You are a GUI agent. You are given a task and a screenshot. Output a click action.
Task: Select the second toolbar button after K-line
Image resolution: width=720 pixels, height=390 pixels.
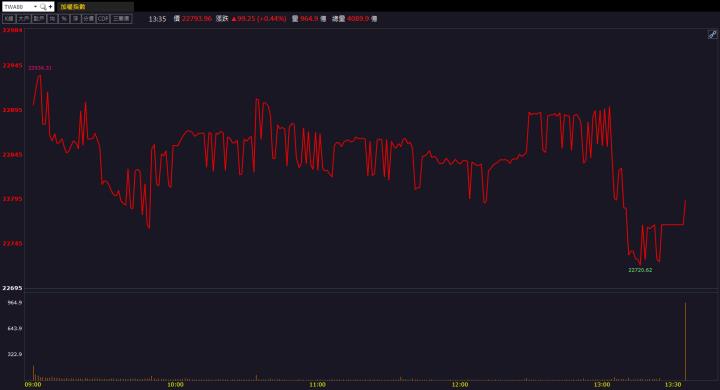(x=39, y=19)
